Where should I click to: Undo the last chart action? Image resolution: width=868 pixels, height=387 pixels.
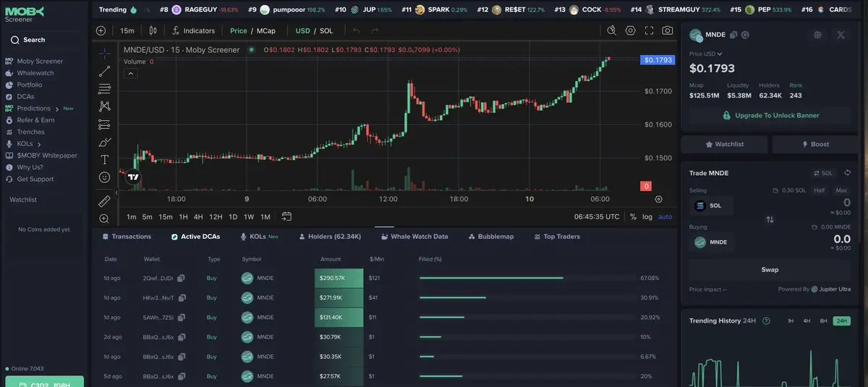[356, 30]
